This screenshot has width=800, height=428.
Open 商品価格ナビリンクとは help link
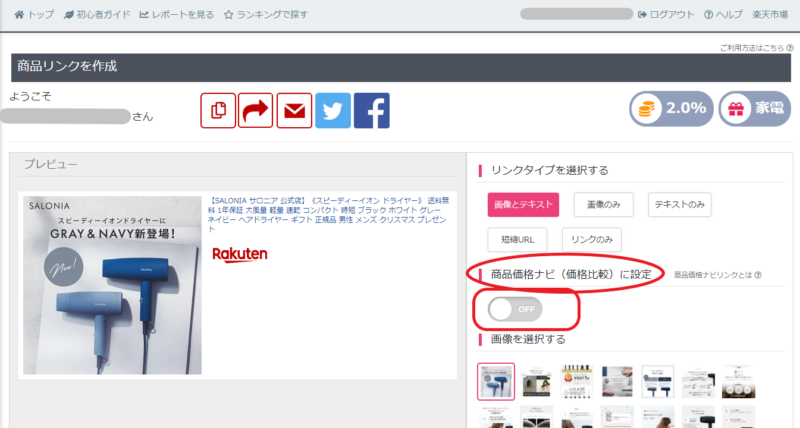point(717,275)
